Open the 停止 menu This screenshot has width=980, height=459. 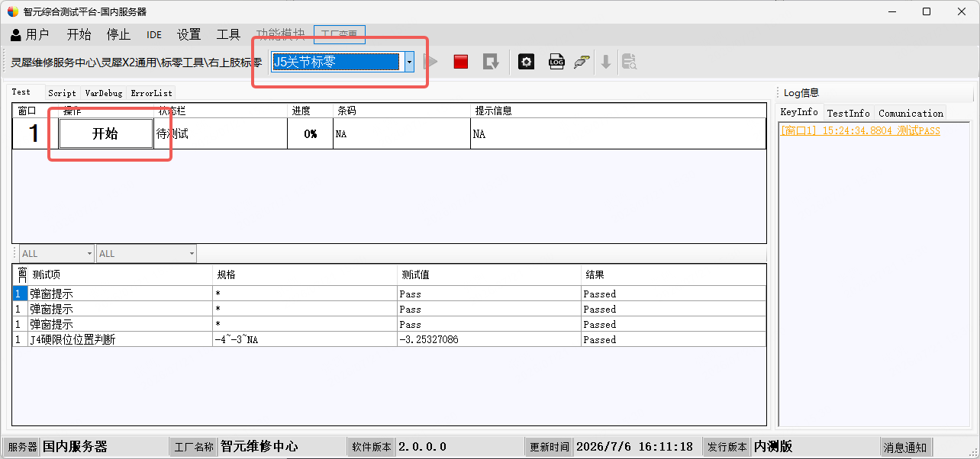pyautogui.click(x=118, y=34)
